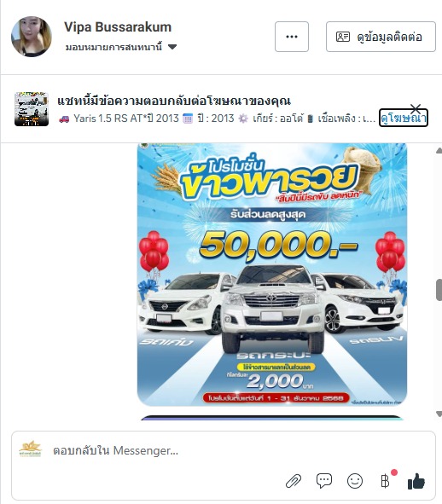This screenshot has width=442, height=504.
Task: Click the baht payment request icon
Action: coord(385,481)
